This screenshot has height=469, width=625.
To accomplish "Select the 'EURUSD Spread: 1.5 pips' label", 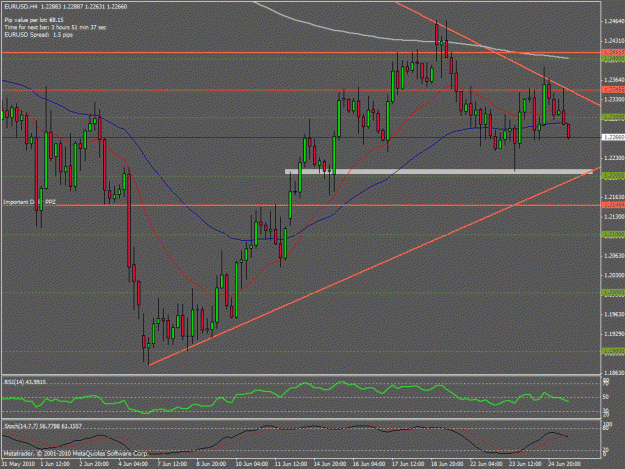I will (39, 35).
